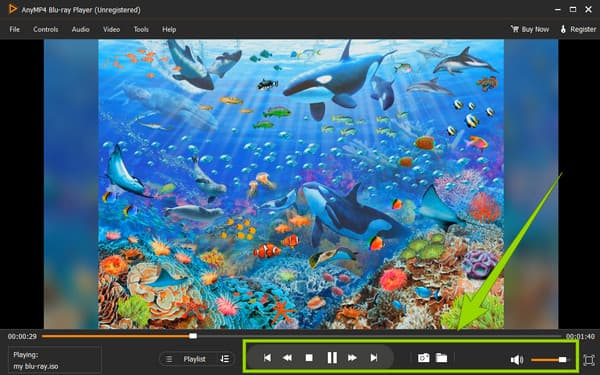This screenshot has width=600, height=375.
Task: Skip to the next chapter
Action: point(374,358)
